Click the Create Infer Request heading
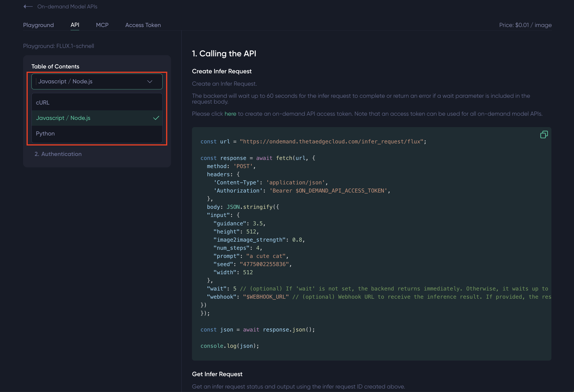The width and height of the screenshot is (574, 392). coord(222,71)
